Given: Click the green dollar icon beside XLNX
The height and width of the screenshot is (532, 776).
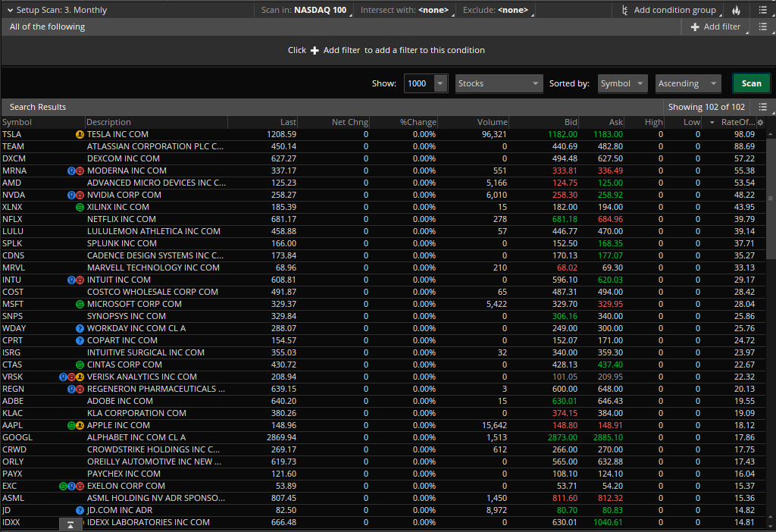Looking at the screenshot, I should coord(80,207).
